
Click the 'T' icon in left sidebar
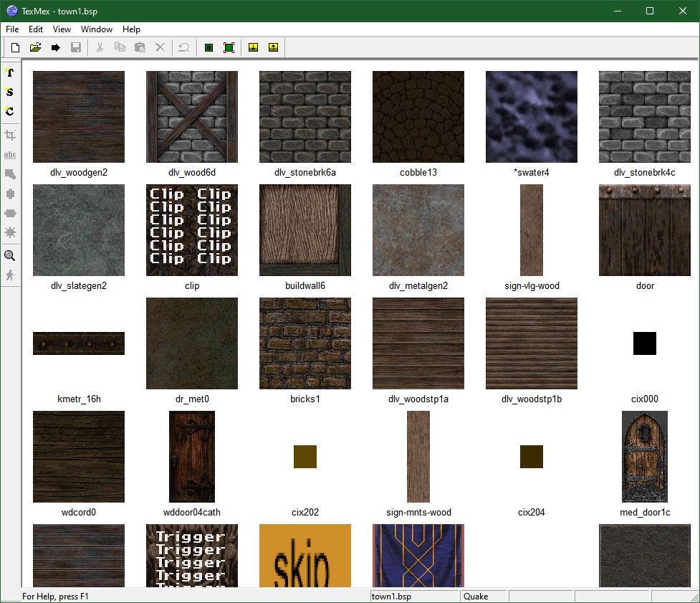tap(10, 72)
